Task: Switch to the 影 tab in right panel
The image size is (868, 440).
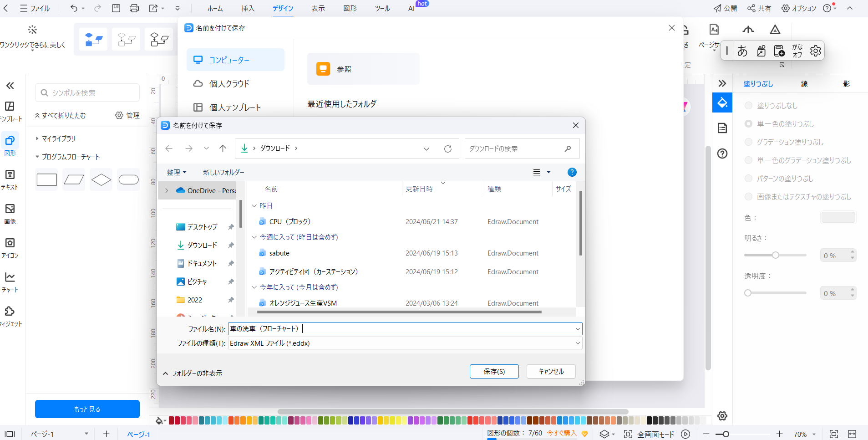Action: click(847, 84)
